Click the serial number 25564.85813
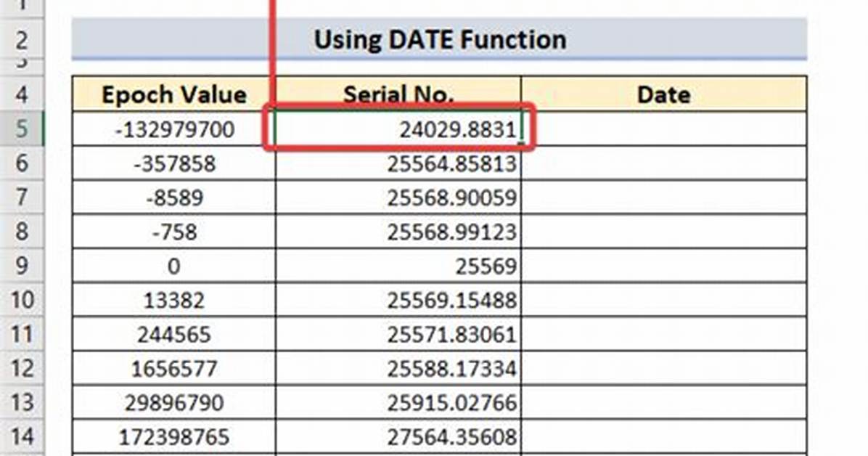This screenshot has height=456, width=868. [398, 163]
